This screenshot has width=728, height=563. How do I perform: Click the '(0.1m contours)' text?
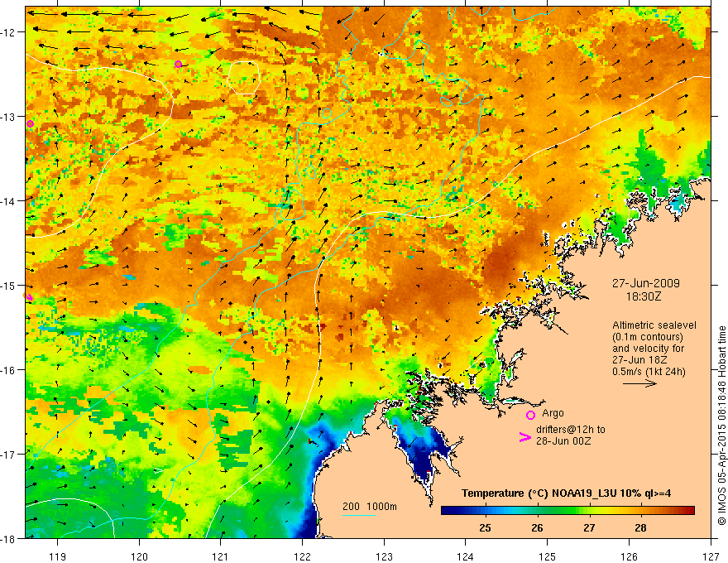pos(648,337)
